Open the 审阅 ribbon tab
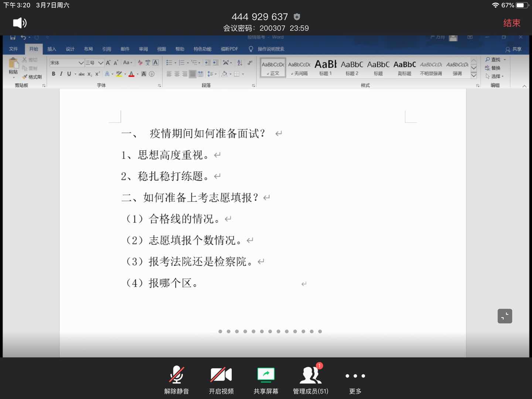Screen dimensions: 532x399 coord(143,49)
